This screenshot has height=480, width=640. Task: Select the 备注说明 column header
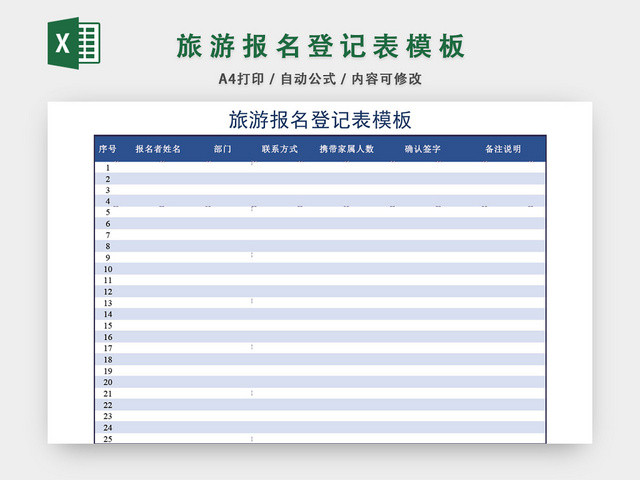click(503, 149)
